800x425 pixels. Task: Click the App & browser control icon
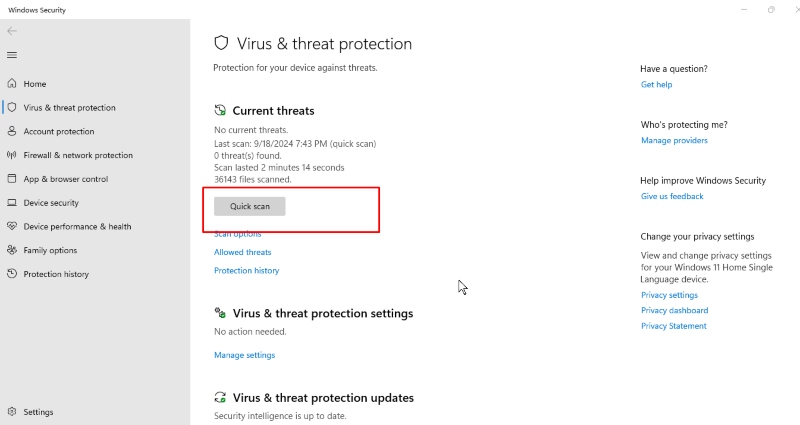[12, 179]
